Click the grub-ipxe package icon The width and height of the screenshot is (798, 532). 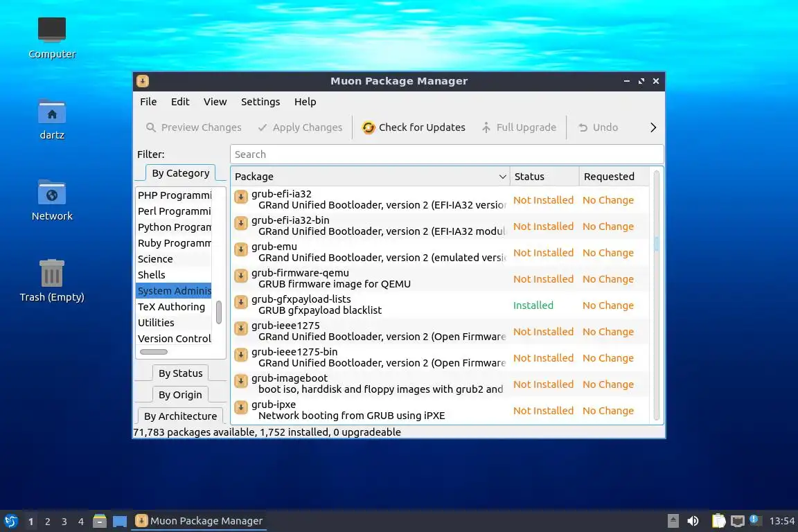pyautogui.click(x=241, y=407)
